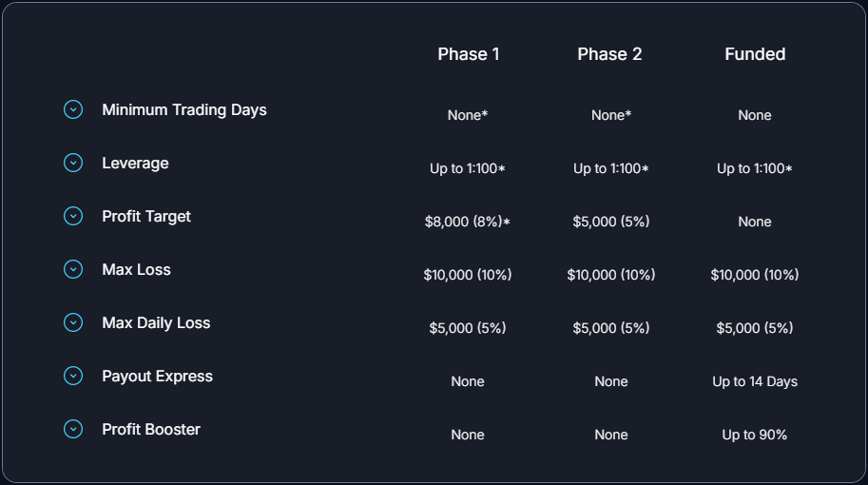Click the Up to 90% Funded value
868x485 pixels.
755,435
